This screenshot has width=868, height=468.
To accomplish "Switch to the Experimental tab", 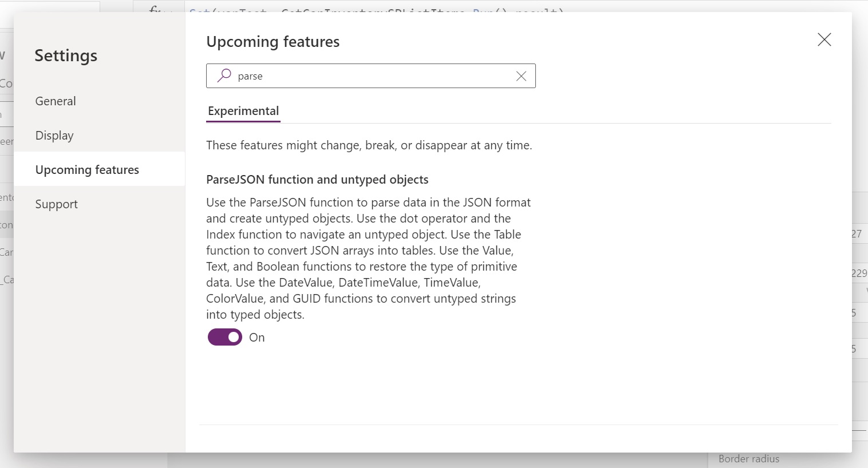I will [243, 111].
